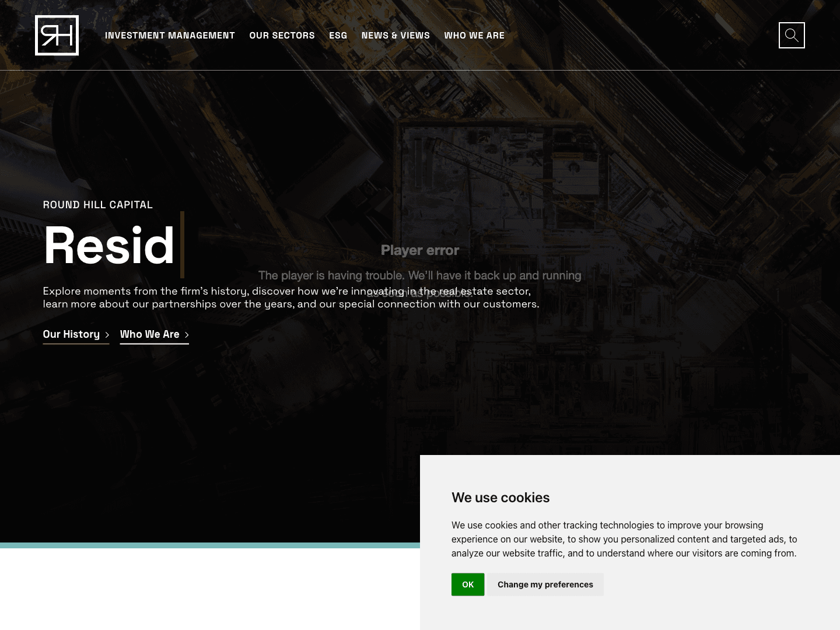Click the animated 'Resid' hero heading
The image size is (840, 630).
tap(109, 245)
